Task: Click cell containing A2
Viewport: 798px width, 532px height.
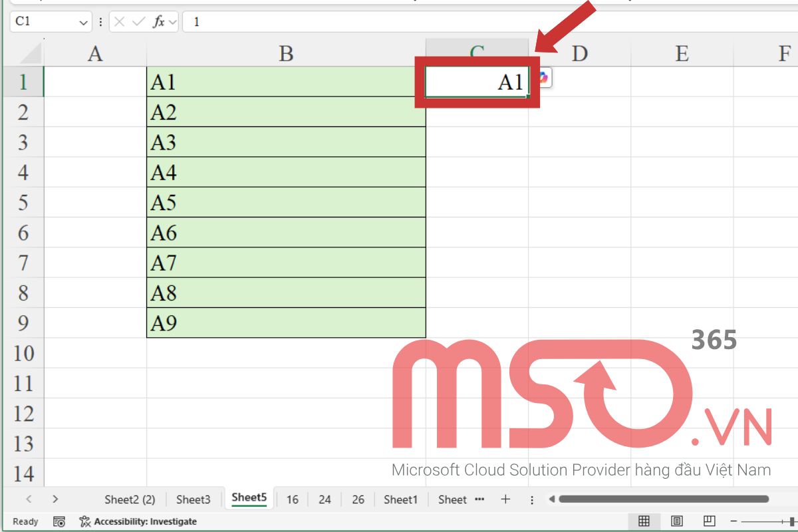Action: pos(286,112)
